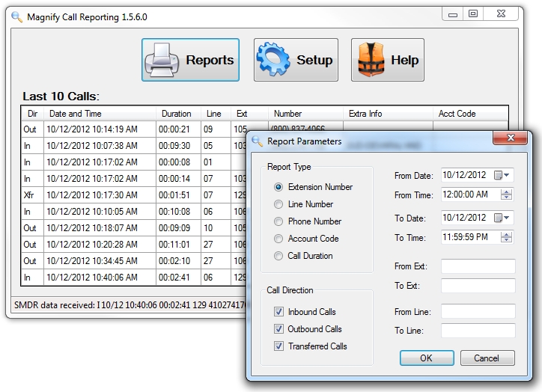Click the To Time spinner arrows

[506, 237]
